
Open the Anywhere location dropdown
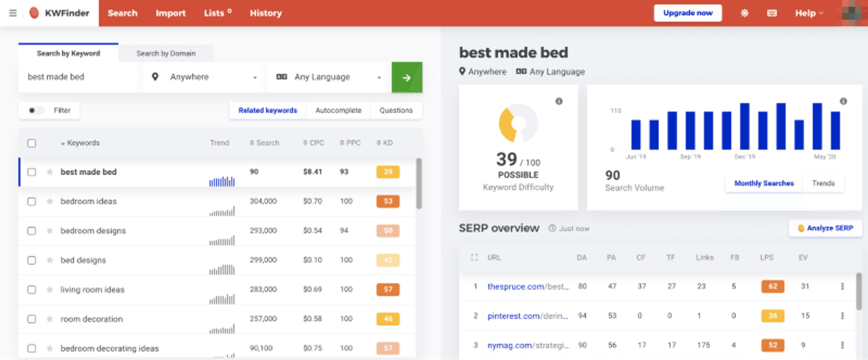[x=204, y=77]
